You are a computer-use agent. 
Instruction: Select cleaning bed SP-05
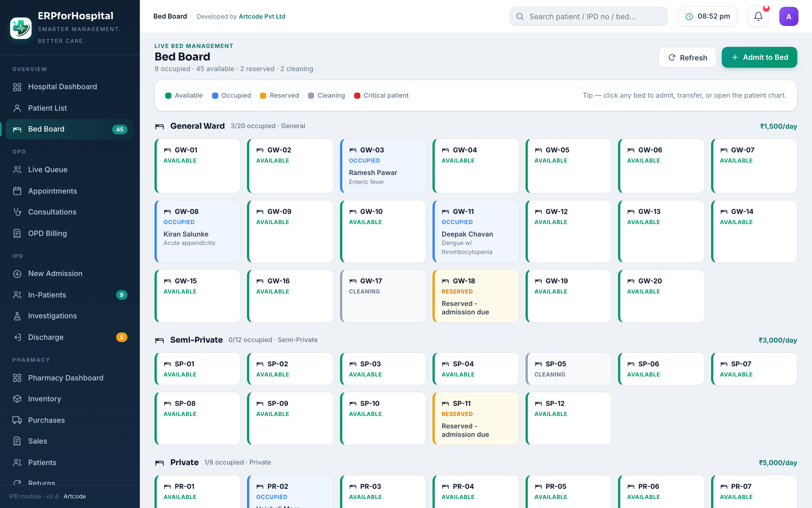[x=568, y=369]
